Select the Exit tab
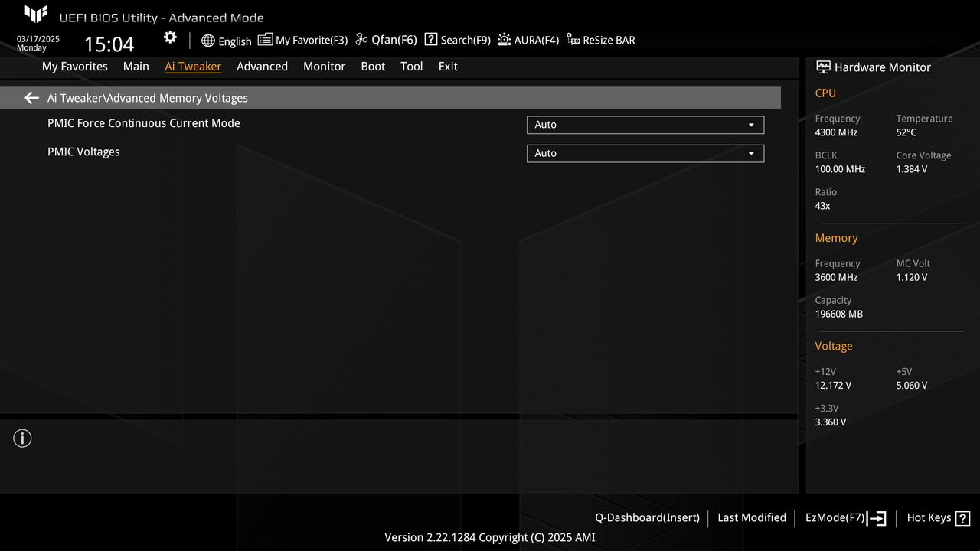Viewport: 980px width, 551px height. (448, 67)
